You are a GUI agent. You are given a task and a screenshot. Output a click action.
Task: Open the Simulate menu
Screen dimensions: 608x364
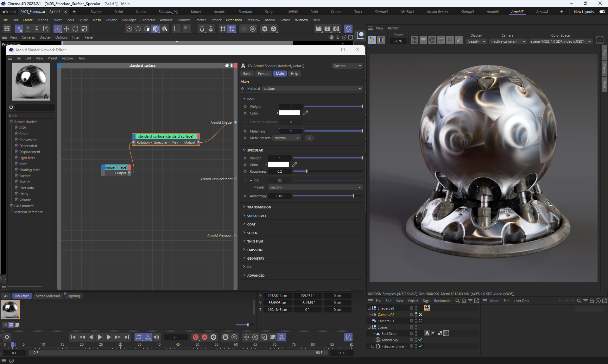click(184, 20)
